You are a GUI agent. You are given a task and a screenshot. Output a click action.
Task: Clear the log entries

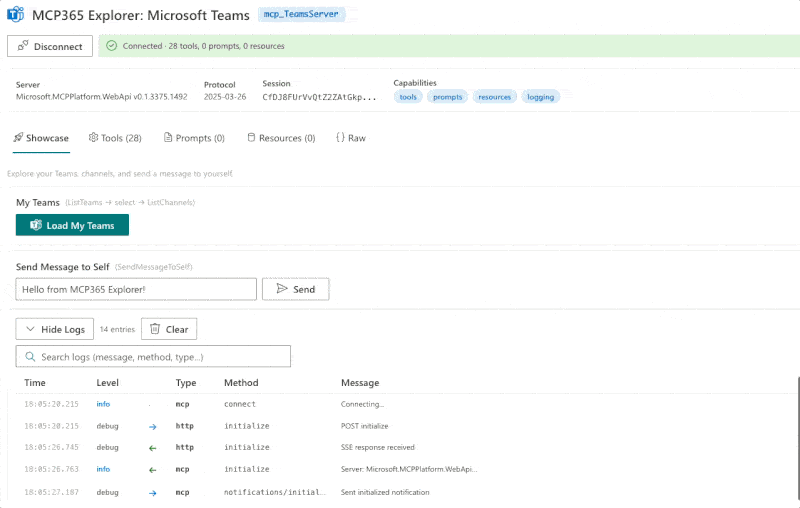click(x=169, y=329)
